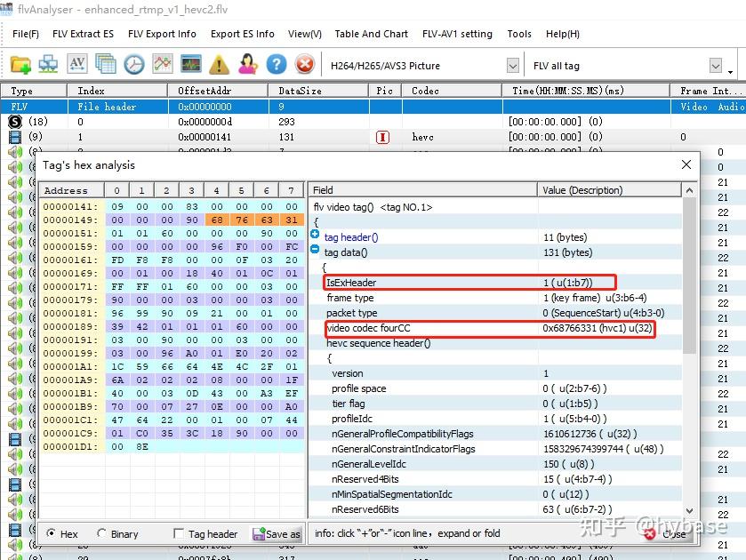Click the monitor graph toolbar icon
Image resolution: width=746 pixels, height=560 pixels.
(x=189, y=65)
